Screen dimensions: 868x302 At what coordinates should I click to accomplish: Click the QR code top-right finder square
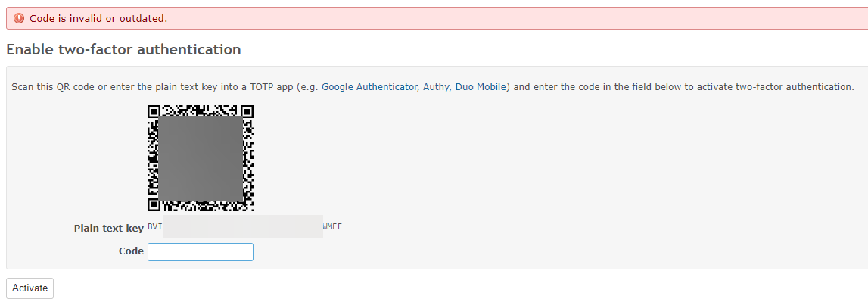click(x=247, y=111)
